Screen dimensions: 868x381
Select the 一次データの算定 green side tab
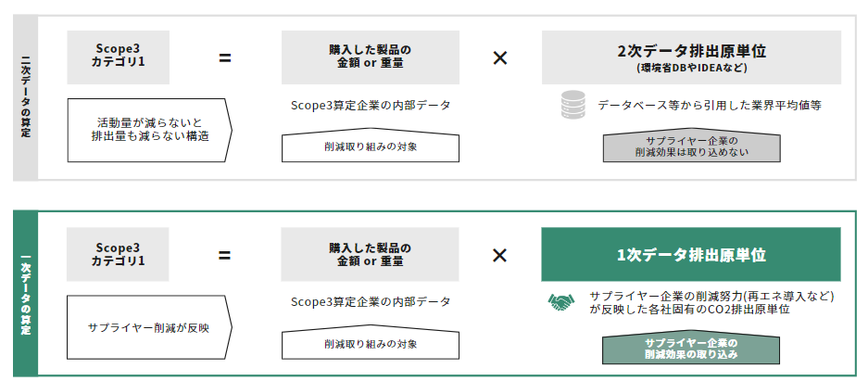[x=25, y=294]
